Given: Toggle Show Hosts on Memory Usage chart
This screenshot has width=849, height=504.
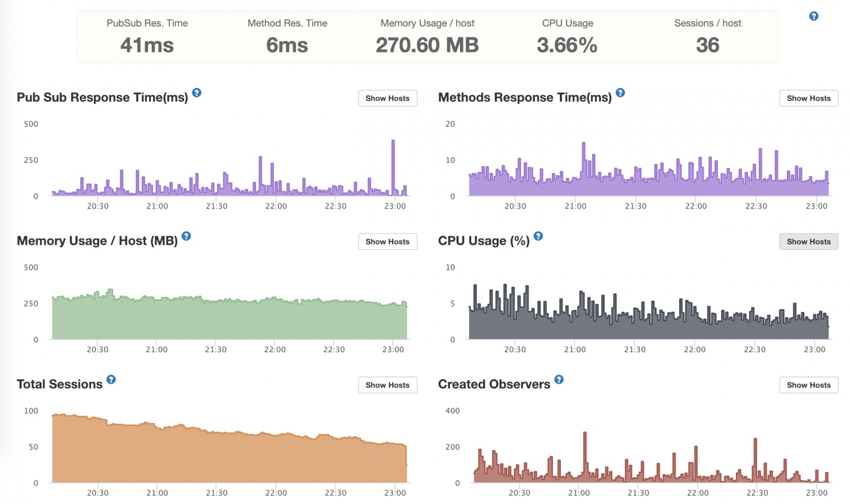Looking at the screenshot, I should tap(387, 241).
